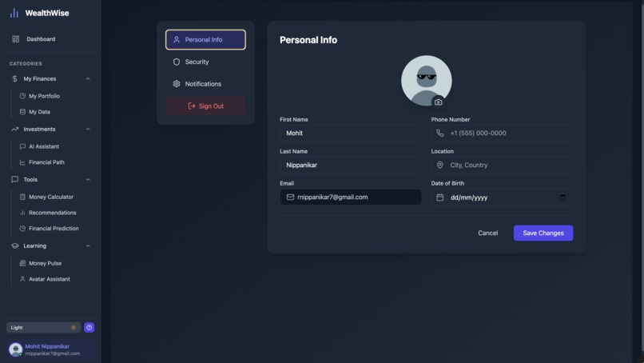Click the WealthWise brand name
The width and height of the screenshot is (644, 363).
(47, 13)
